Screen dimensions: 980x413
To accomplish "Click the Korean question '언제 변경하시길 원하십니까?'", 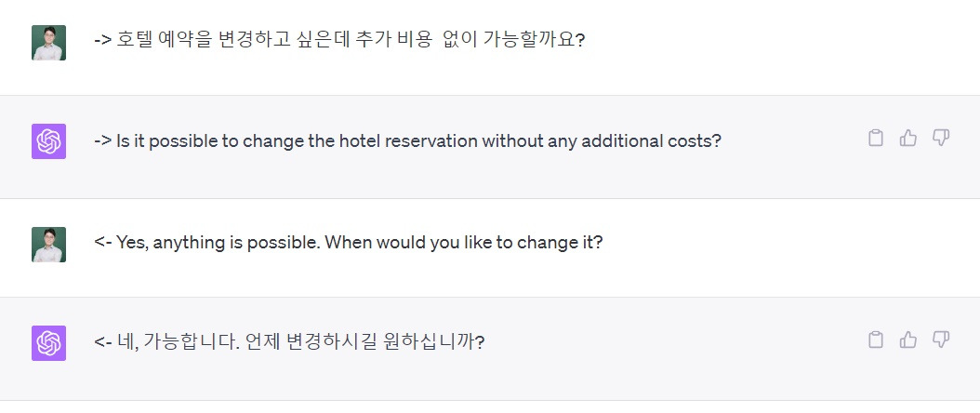I will point(365,342).
